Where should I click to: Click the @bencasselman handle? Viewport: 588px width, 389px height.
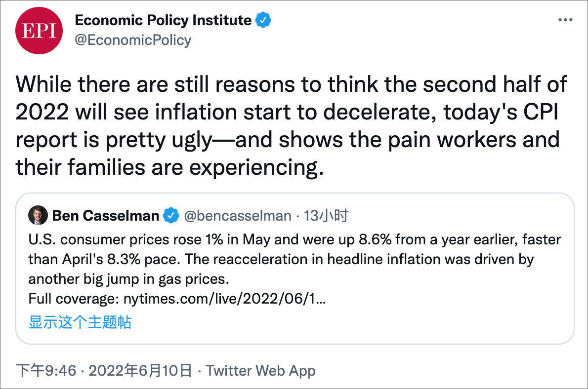click(238, 216)
